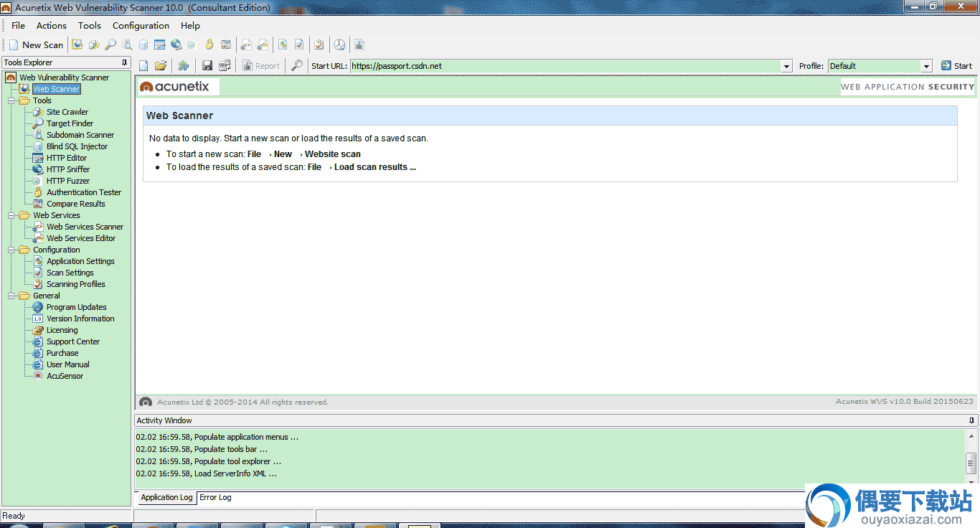Select Web Scanner node in Tools Explorer
Image resolution: width=980 pixels, height=528 pixels.
[x=56, y=89]
